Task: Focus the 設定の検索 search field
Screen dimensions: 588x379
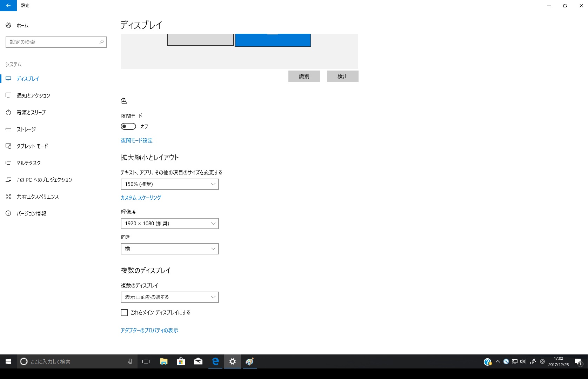Action: click(x=56, y=42)
